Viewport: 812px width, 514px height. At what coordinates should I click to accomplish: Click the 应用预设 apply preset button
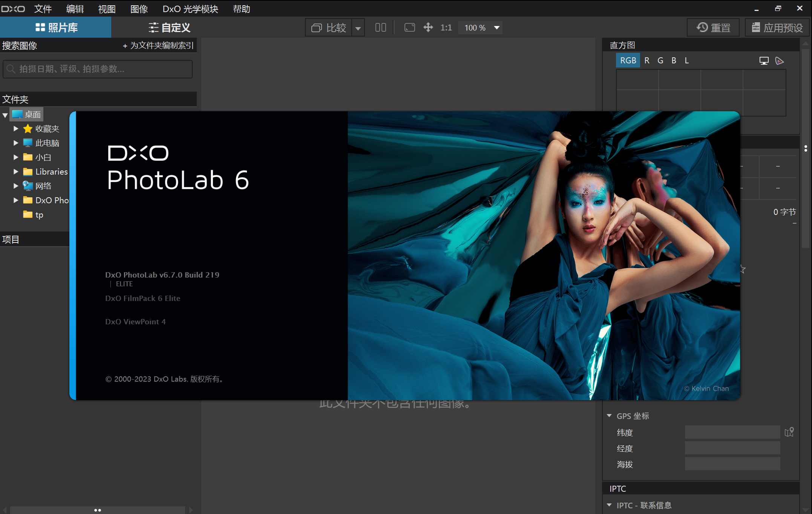(777, 28)
